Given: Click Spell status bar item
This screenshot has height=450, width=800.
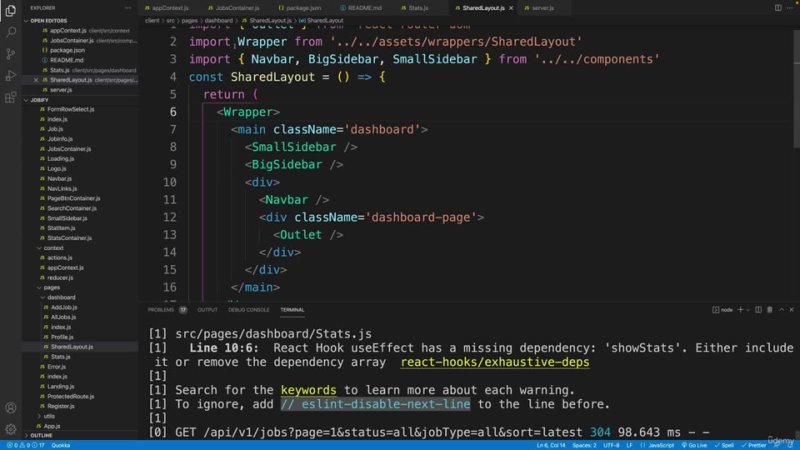Looking at the screenshot, I should (724, 445).
